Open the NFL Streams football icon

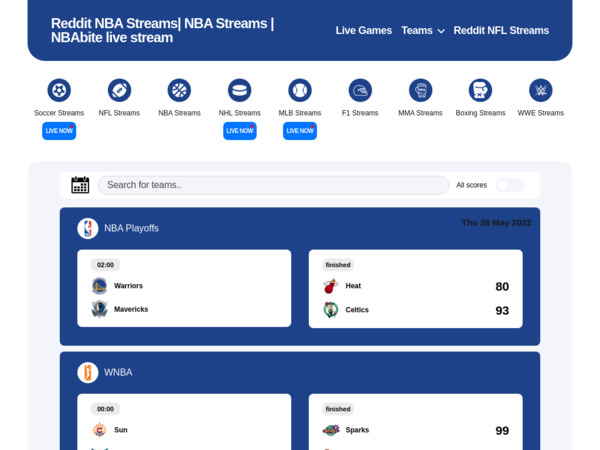(119, 90)
